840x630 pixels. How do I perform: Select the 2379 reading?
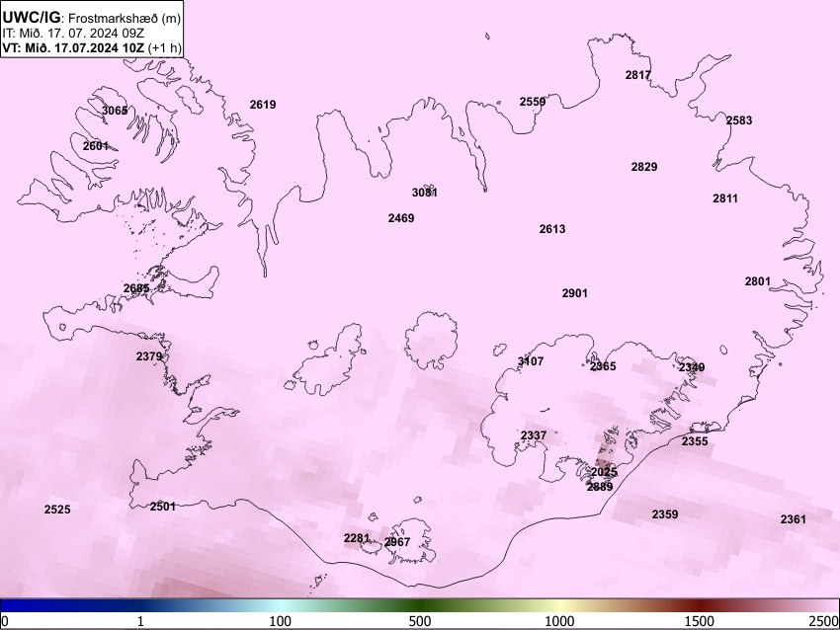[149, 356]
